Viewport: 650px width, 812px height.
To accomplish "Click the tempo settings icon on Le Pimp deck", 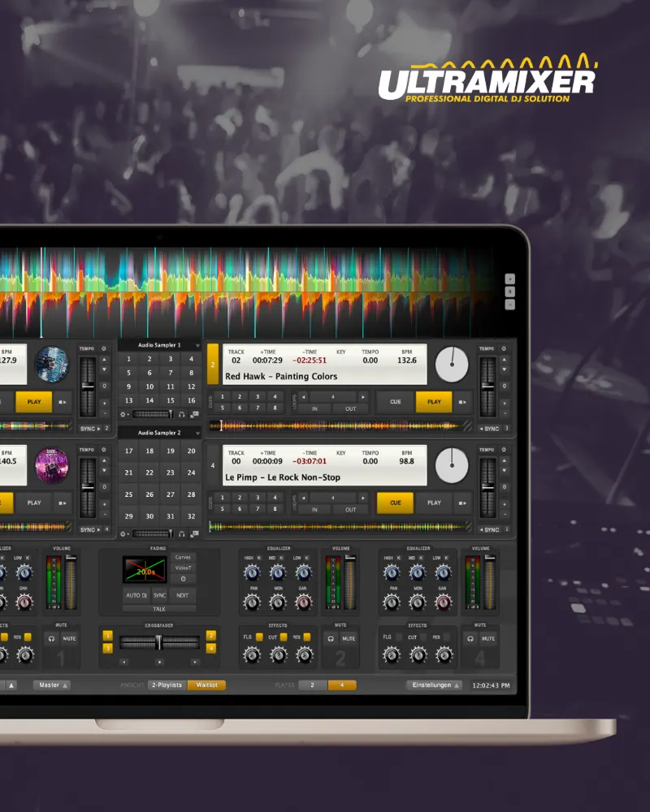I will click(x=504, y=450).
